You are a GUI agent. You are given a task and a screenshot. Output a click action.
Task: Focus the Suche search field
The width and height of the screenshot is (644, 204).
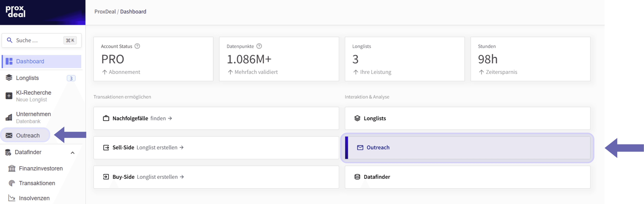click(42, 40)
